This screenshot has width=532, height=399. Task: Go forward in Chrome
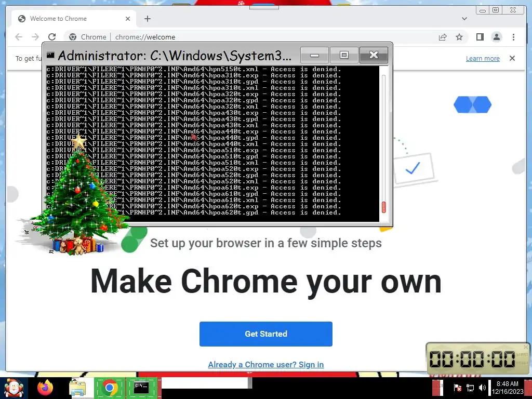[x=35, y=37]
